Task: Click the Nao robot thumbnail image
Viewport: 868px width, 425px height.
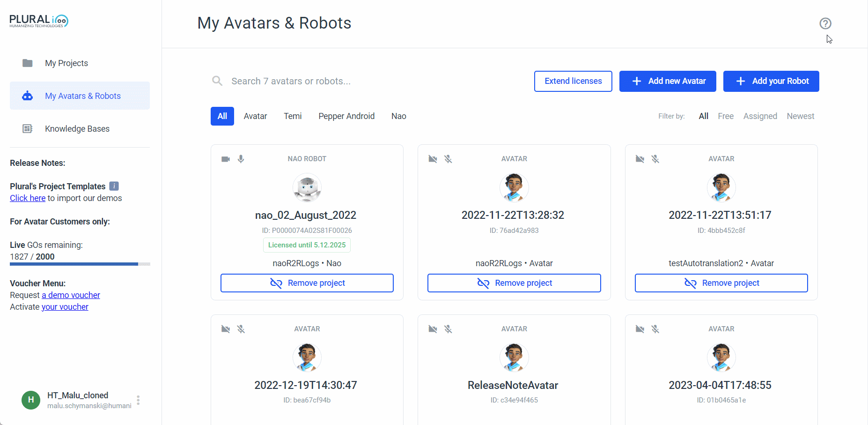Action: (x=307, y=187)
